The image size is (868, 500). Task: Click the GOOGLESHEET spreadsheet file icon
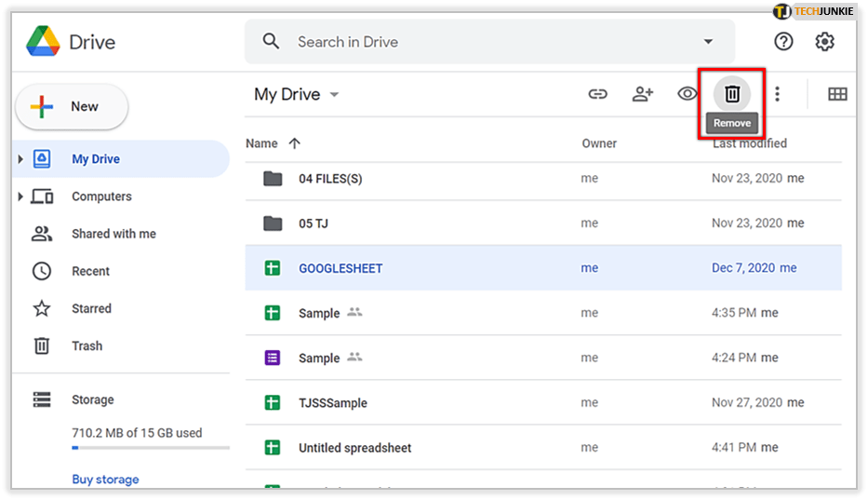[x=273, y=268]
